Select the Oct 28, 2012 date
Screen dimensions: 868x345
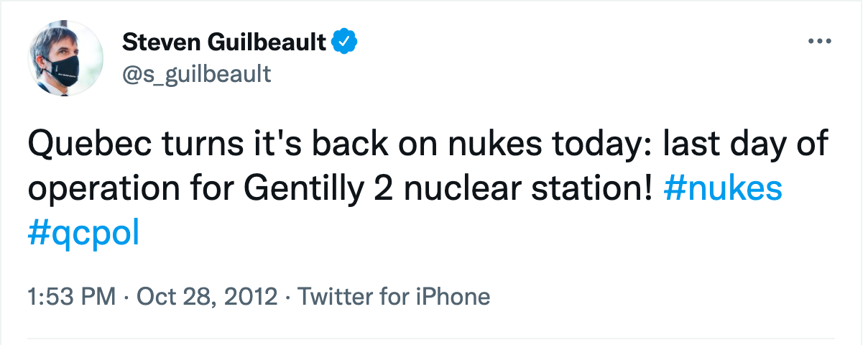click(206, 296)
